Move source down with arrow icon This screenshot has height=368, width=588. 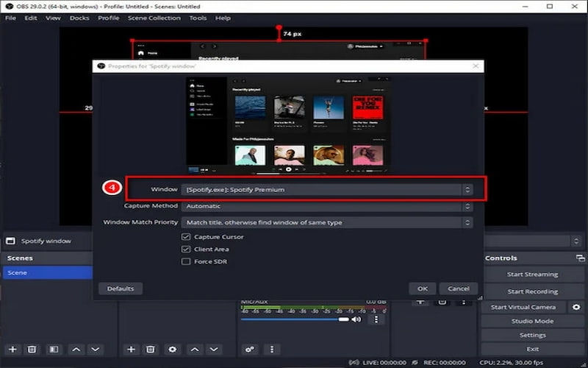click(214, 349)
